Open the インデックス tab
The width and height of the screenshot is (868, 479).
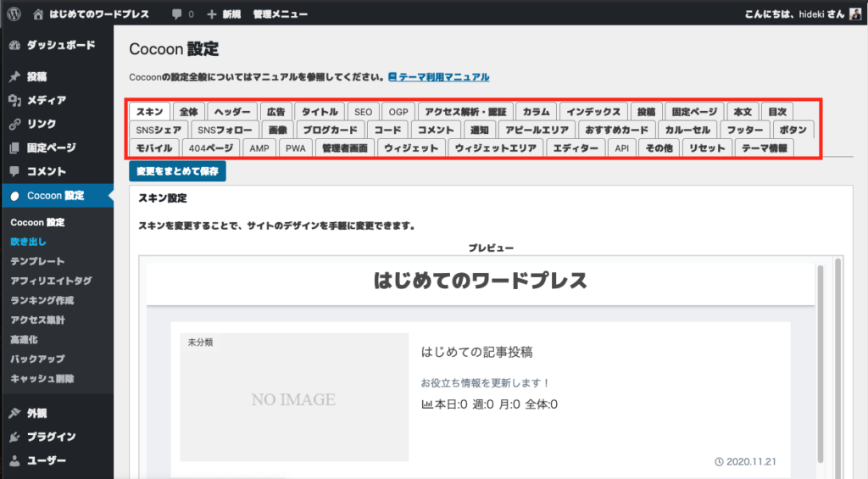pyautogui.click(x=593, y=112)
